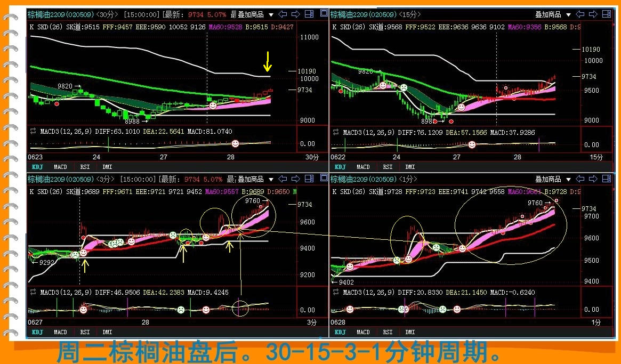The width and height of the screenshot is (621, 364).
Task: Expand 叠加商品 dropdown in 30分 panel
Action: click(x=271, y=15)
